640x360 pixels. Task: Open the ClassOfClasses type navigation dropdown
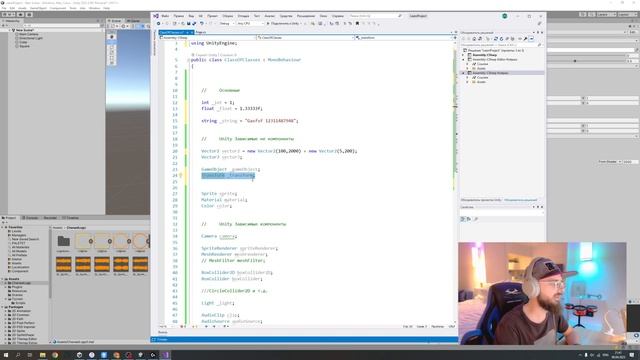pos(305,38)
